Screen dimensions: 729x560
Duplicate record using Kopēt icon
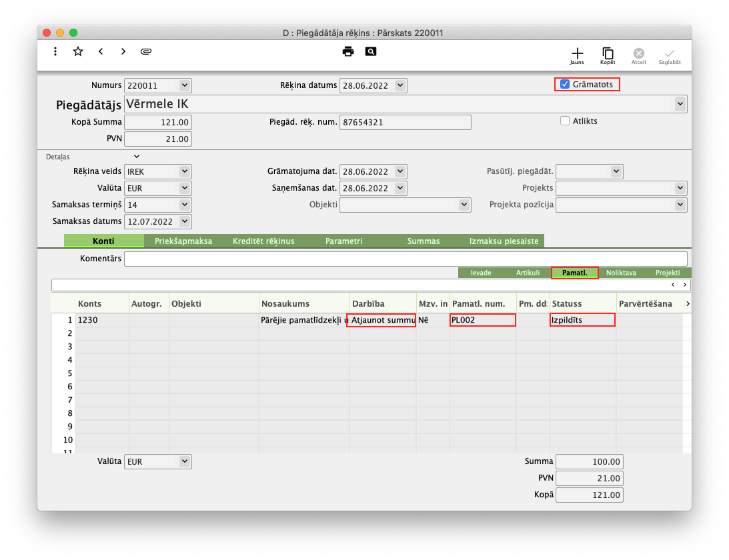608,55
